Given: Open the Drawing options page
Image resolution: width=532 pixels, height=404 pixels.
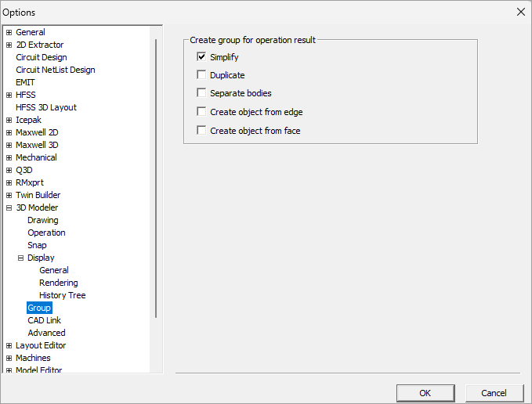Looking at the screenshot, I should point(43,220).
